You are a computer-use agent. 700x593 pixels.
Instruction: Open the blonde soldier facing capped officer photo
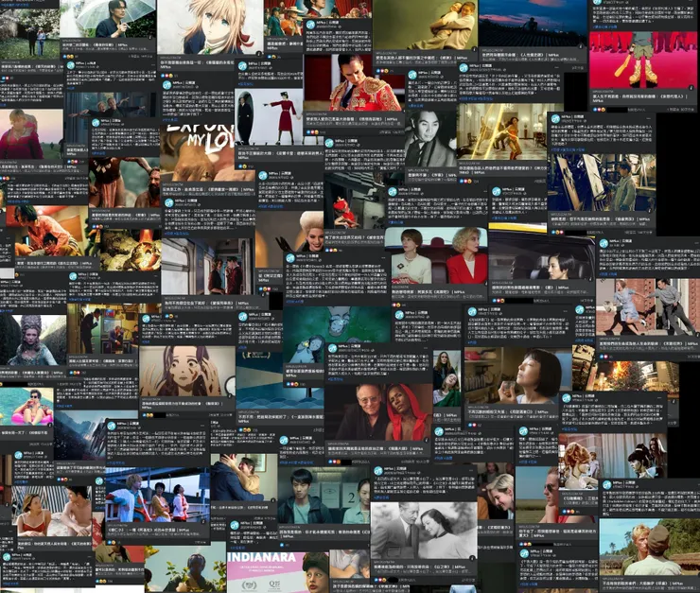[649, 547]
